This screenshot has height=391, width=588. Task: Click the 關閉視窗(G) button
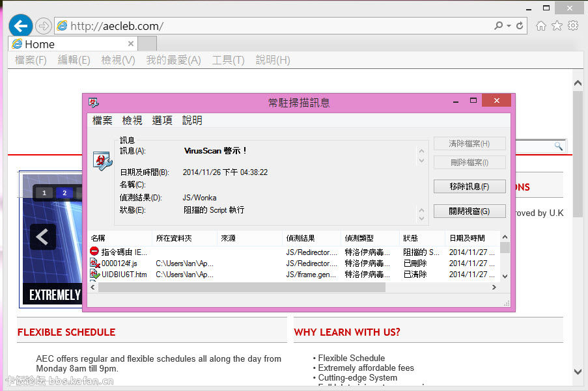pyautogui.click(x=469, y=211)
